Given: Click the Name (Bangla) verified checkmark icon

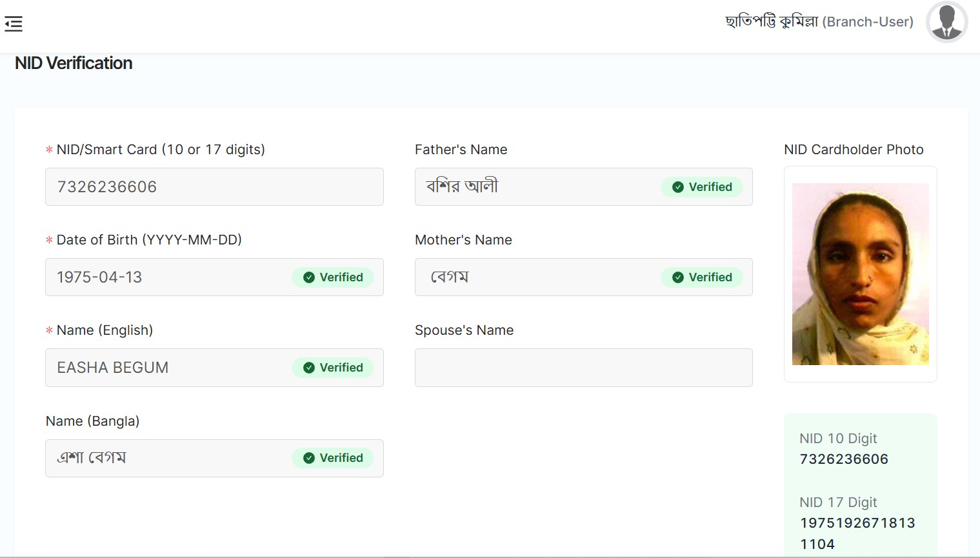Looking at the screenshot, I should tap(309, 458).
